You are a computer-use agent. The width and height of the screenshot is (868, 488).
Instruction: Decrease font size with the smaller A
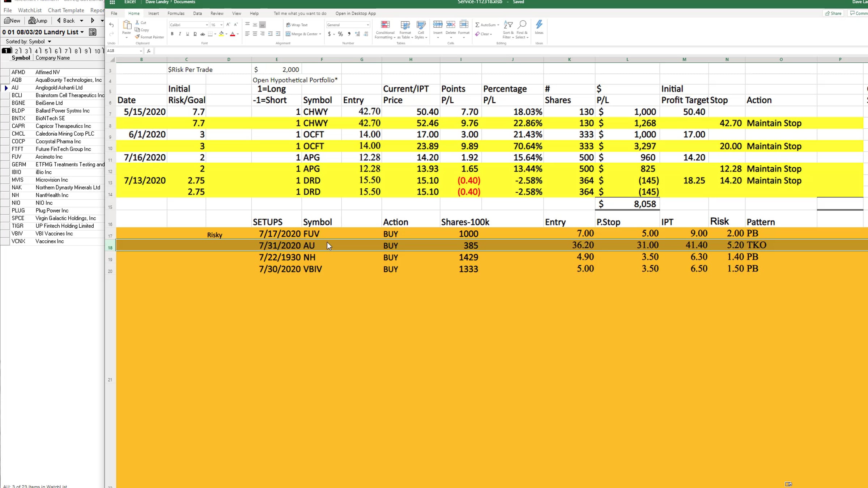pos(236,25)
